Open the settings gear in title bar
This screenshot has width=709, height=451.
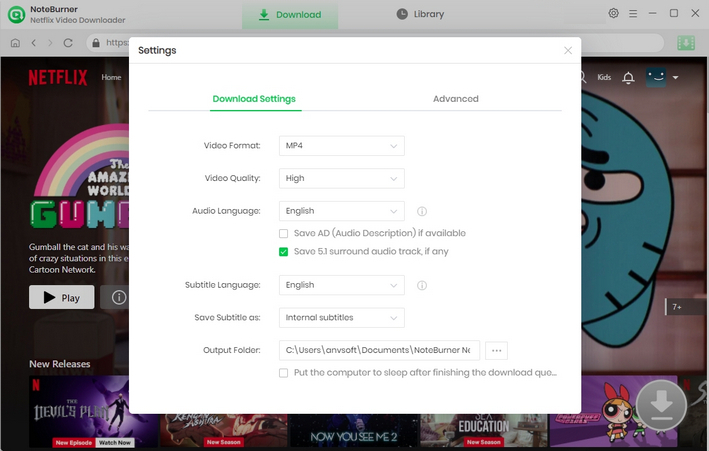(614, 13)
